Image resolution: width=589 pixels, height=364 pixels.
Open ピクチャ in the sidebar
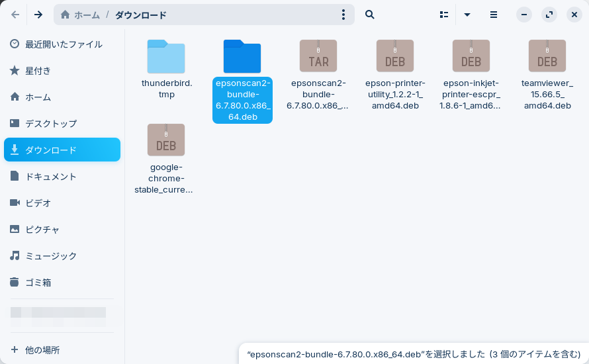click(x=62, y=229)
